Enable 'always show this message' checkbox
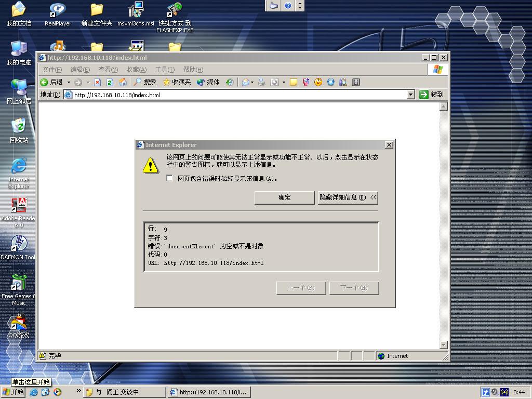Image resolution: width=532 pixels, height=399 pixels. [x=169, y=178]
